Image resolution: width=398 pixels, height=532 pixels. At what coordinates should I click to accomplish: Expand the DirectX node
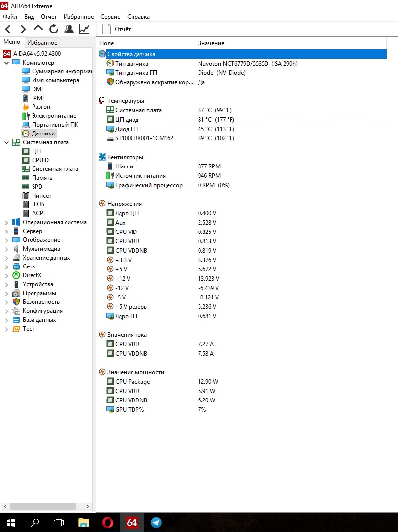6,276
